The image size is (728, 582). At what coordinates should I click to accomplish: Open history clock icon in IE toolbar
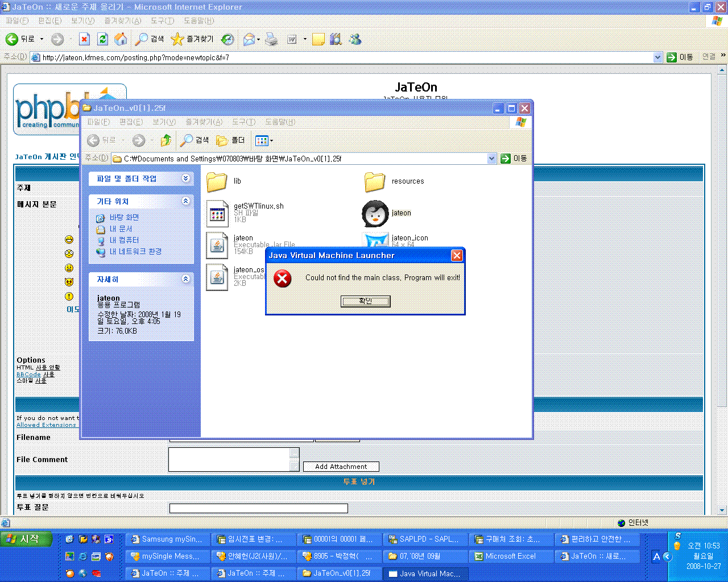tap(227, 39)
